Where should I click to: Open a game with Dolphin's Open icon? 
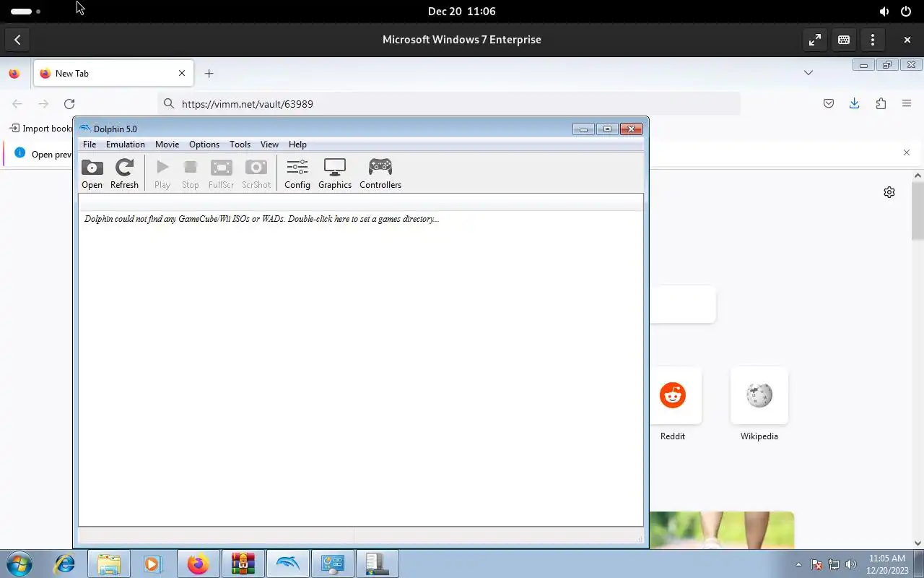click(x=92, y=174)
